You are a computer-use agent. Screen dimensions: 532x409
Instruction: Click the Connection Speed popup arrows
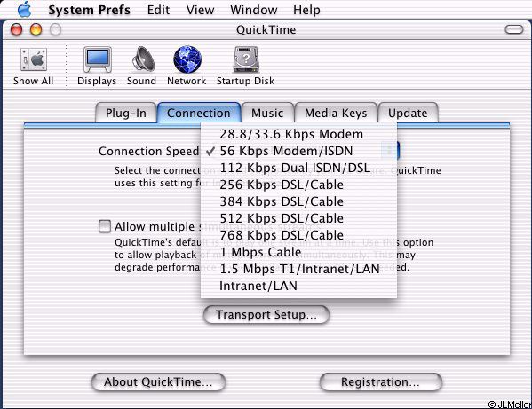point(390,150)
